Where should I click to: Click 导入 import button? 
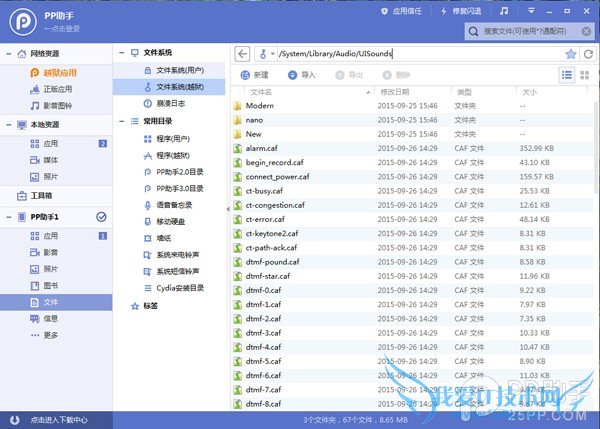[x=302, y=75]
